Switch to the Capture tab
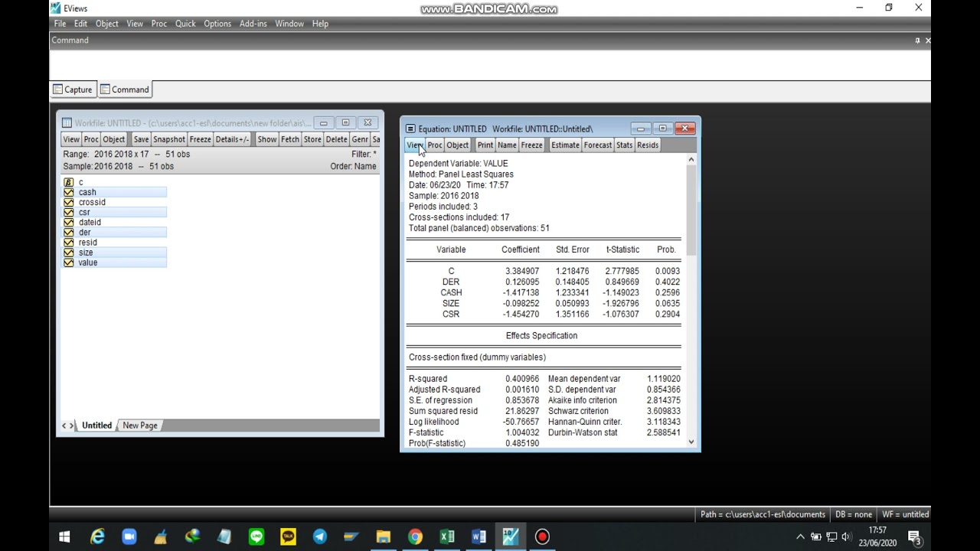Screen dimensions: 980x551 [x=73, y=90]
